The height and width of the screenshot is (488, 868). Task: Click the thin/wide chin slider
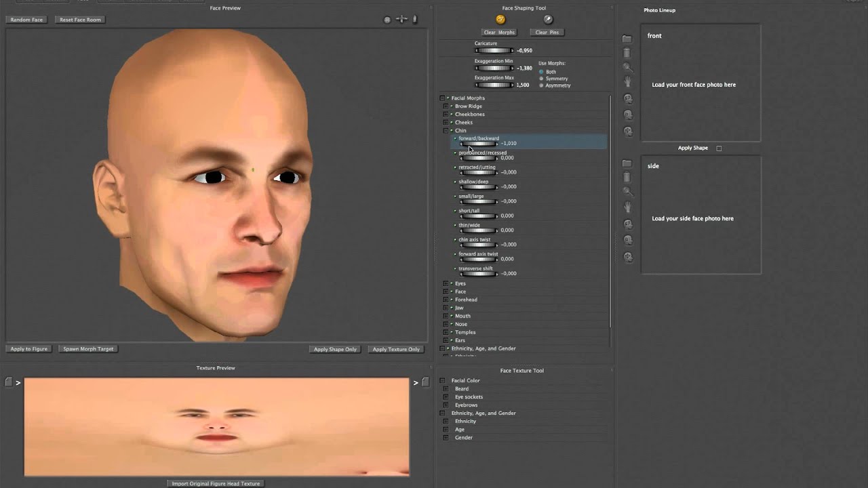point(478,230)
